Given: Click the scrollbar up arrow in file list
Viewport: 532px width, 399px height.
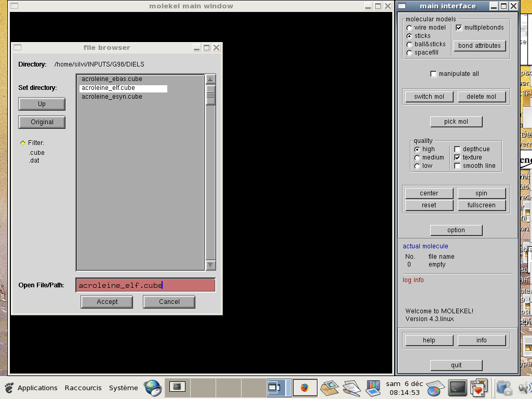Looking at the screenshot, I should pyautogui.click(x=210, y=79).
